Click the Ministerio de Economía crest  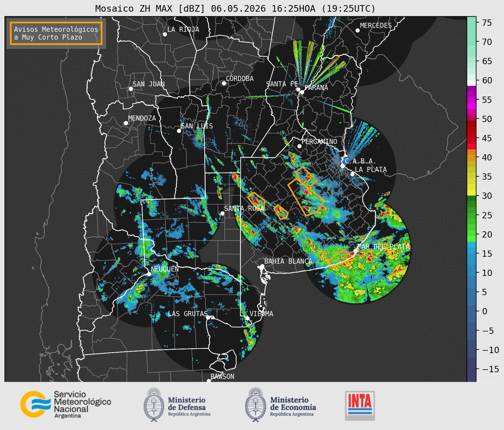[x=255, y=405]
